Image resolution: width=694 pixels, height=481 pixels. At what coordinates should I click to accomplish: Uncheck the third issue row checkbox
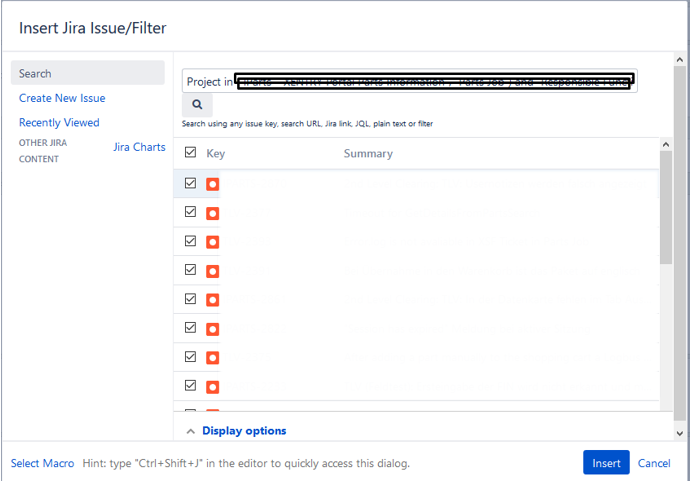pos(190,241)
